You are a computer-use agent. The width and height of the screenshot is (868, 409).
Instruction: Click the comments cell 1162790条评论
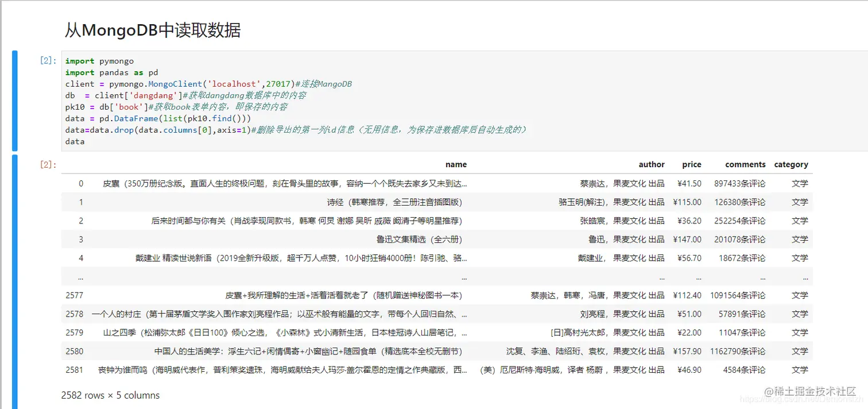[x=738, y=351]
